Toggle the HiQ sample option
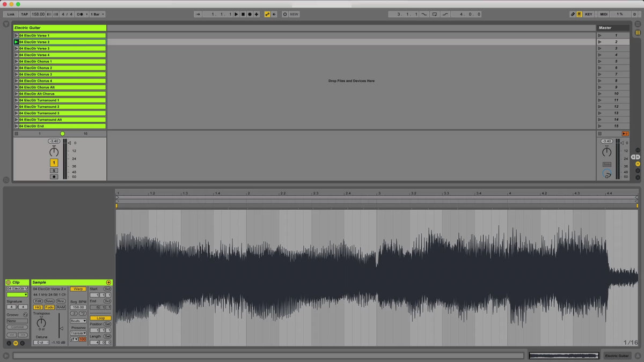644x362 pixels. (x=38, y=307)
